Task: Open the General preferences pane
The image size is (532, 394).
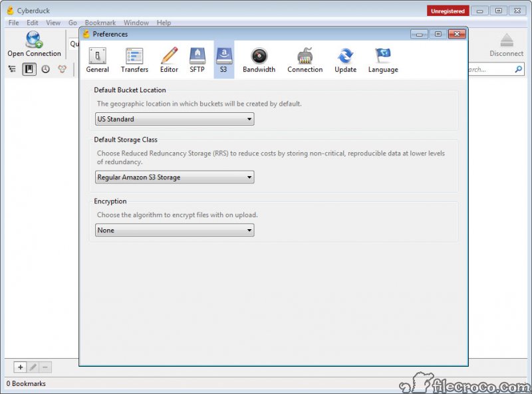Action: 97,60
